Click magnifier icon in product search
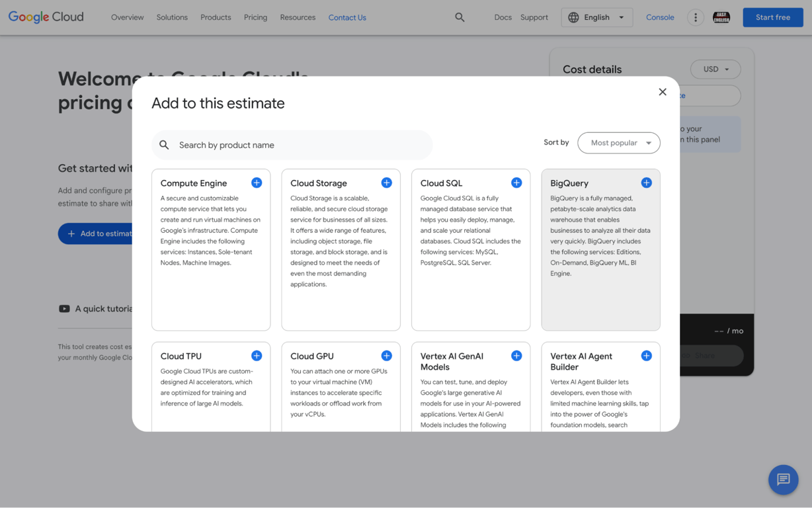Image resolution: width=812 pixels, height=508 pixels. pyautogui.click(x=164, y=145)
